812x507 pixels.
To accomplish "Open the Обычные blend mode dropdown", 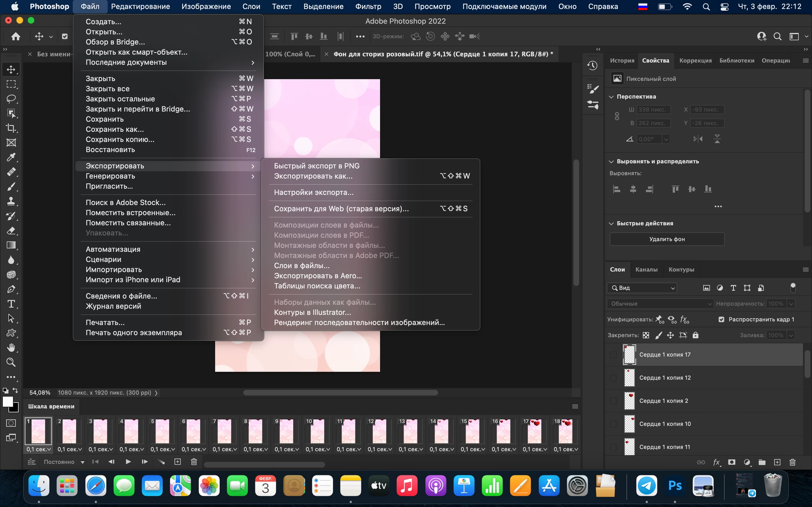I will point(660,303).
